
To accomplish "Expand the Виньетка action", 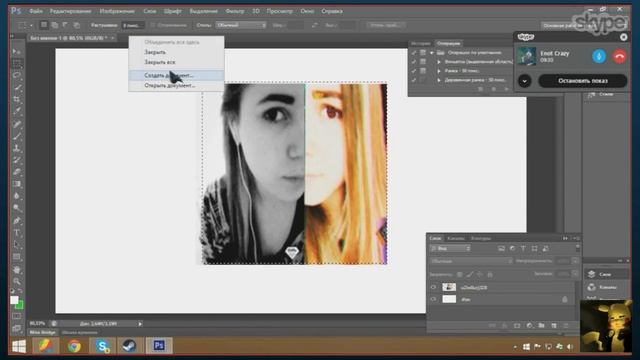I will pos(439,62).
